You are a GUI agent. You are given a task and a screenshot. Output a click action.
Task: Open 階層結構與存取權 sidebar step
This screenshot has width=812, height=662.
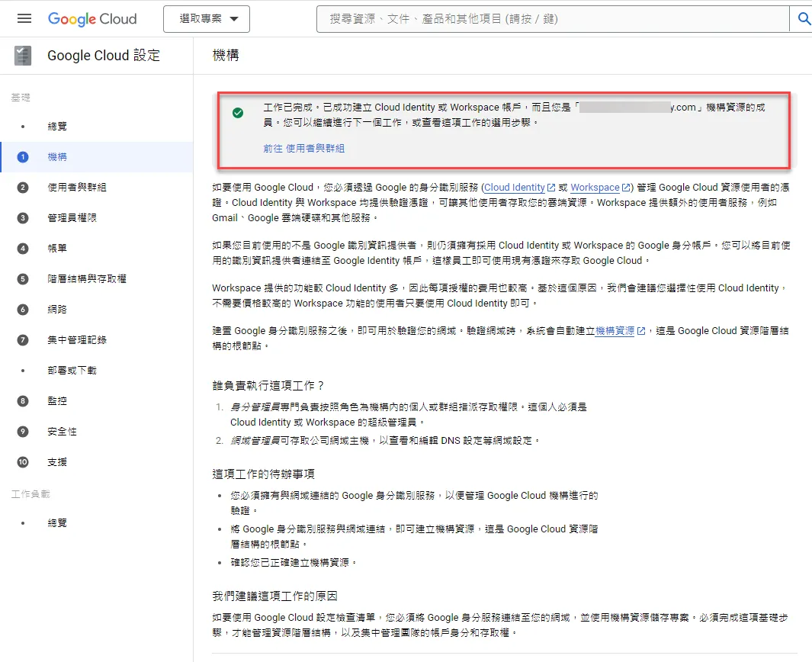tap(87, 279)
